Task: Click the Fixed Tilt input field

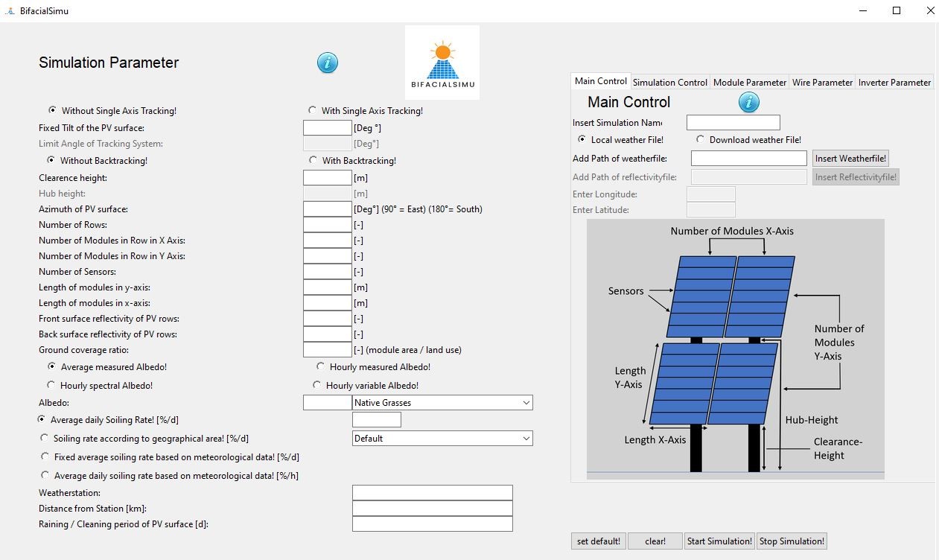Action: [327, 128]
